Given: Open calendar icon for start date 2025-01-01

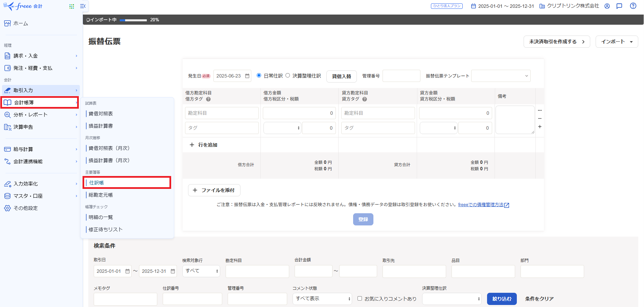Looking at the screenshot, I should coord(128,271).
